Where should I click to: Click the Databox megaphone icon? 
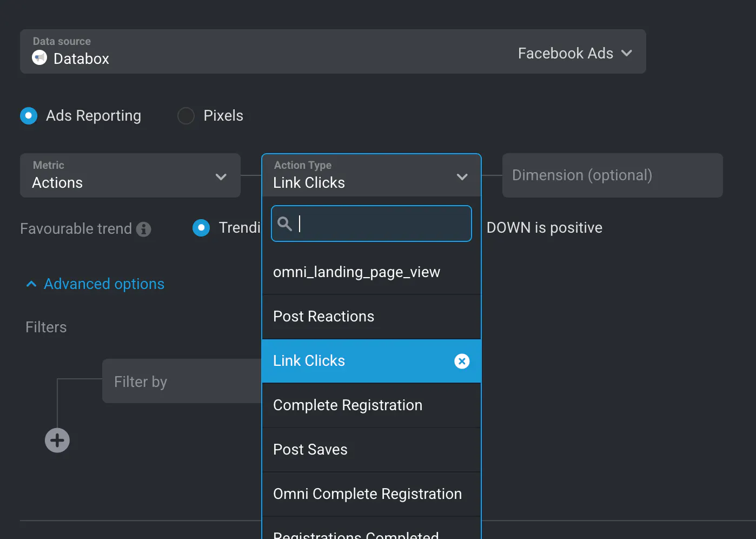point(39,57)
